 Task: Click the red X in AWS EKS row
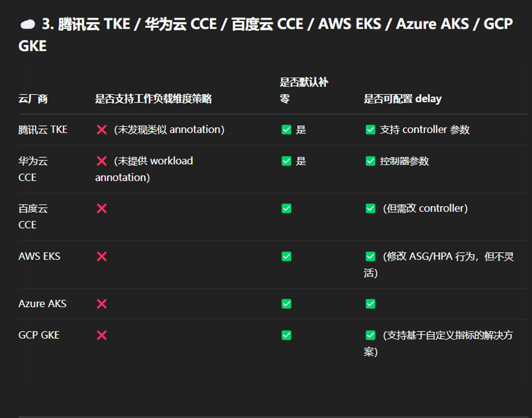(x=102, y=256)
